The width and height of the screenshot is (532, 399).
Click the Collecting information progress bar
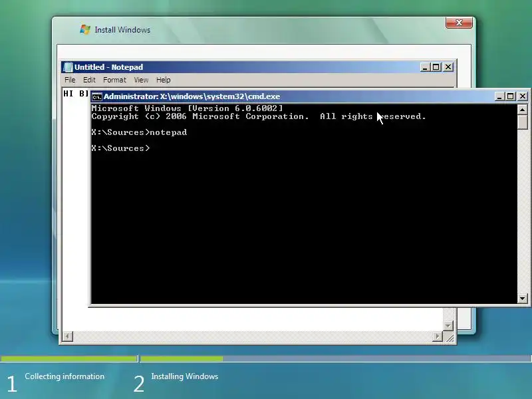tap(68, 358)
